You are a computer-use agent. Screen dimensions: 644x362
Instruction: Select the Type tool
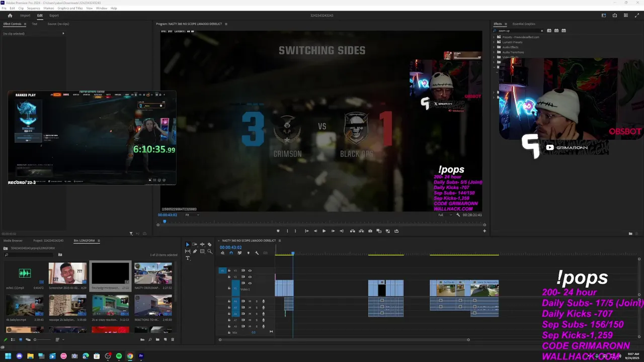pos(188,258)
